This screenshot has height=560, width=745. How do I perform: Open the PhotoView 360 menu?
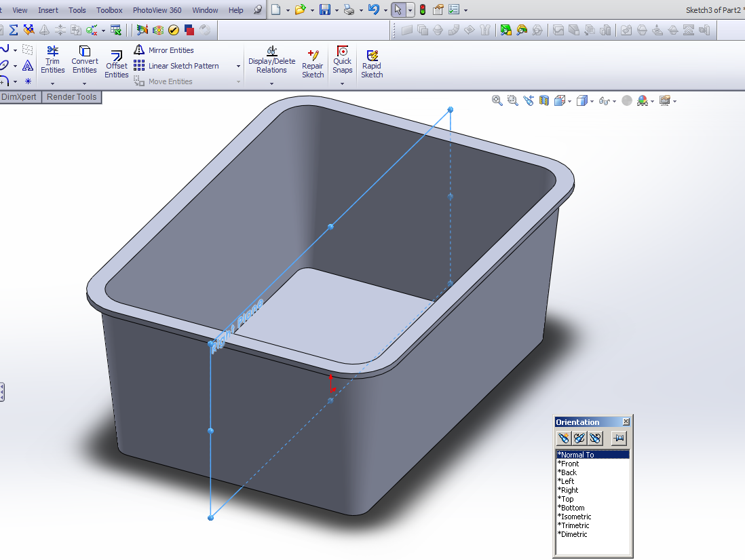click(x=157, y=10)
